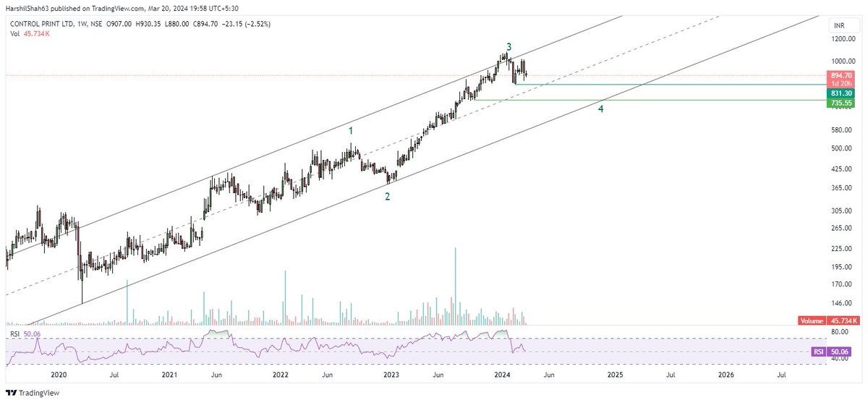
Task: Click the RSI 50.06 indicator legend
Action: 24,334
